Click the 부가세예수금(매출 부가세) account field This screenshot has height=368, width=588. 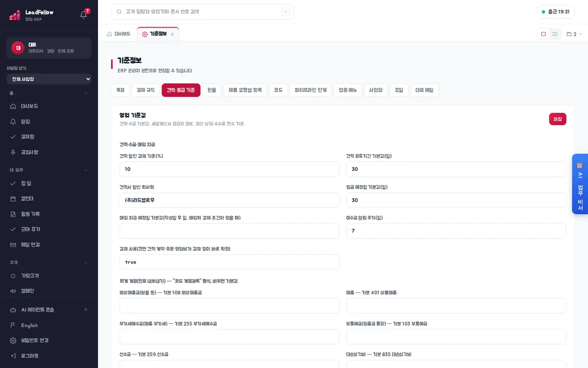point(229,337)
